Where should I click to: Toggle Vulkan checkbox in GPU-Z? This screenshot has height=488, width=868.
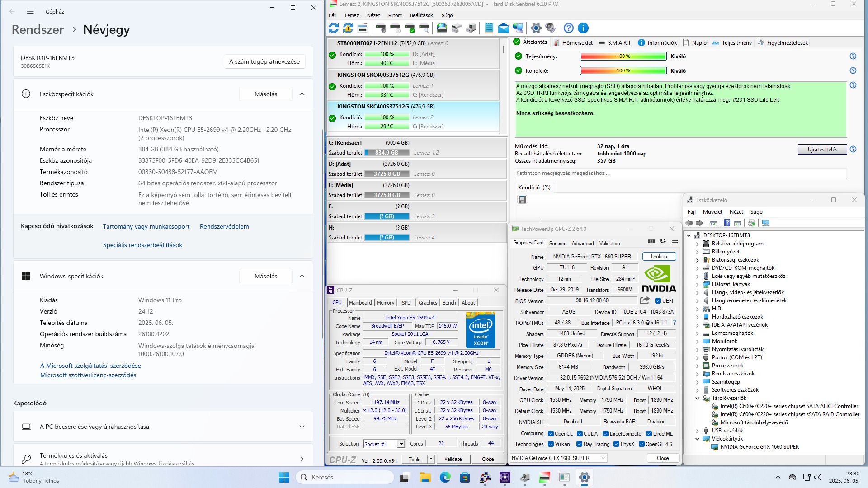(551, 444)
